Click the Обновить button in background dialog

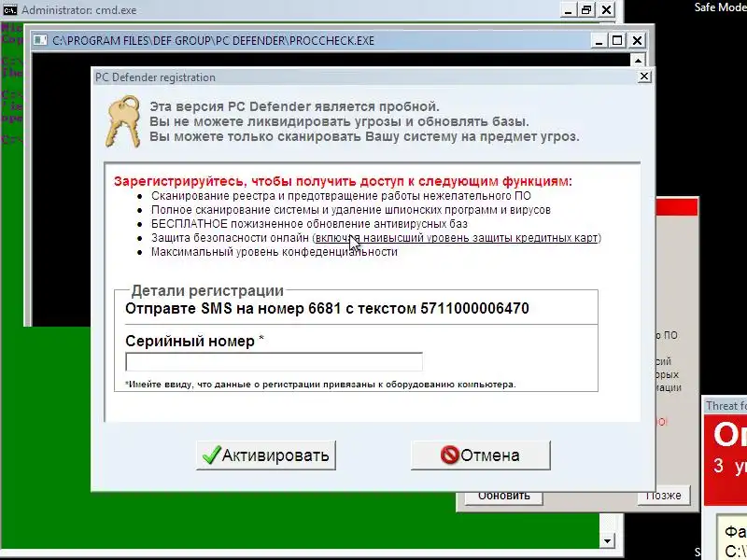click(x=503, y=496)
